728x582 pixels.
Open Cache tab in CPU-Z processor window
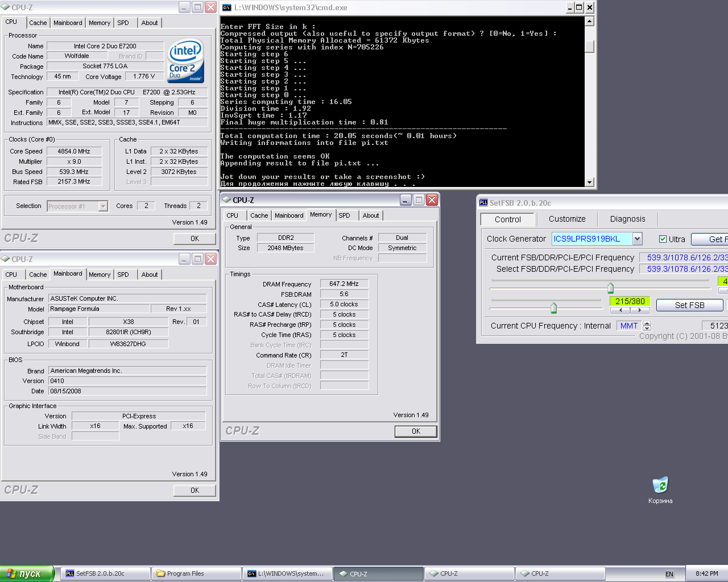[x=38, y=23]
